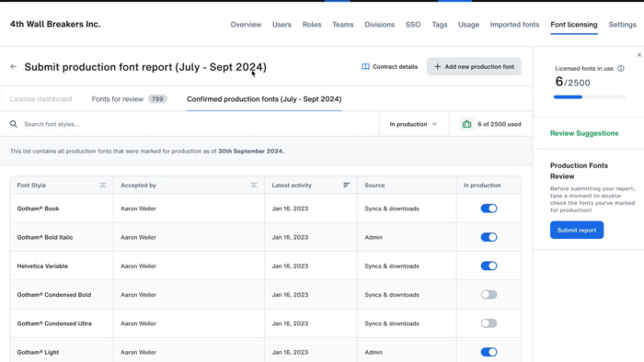Click Syncs & downloads in Helvetica Variable row
The height and width of the screenshot is (362, 644).
click(x=392, y=266)
